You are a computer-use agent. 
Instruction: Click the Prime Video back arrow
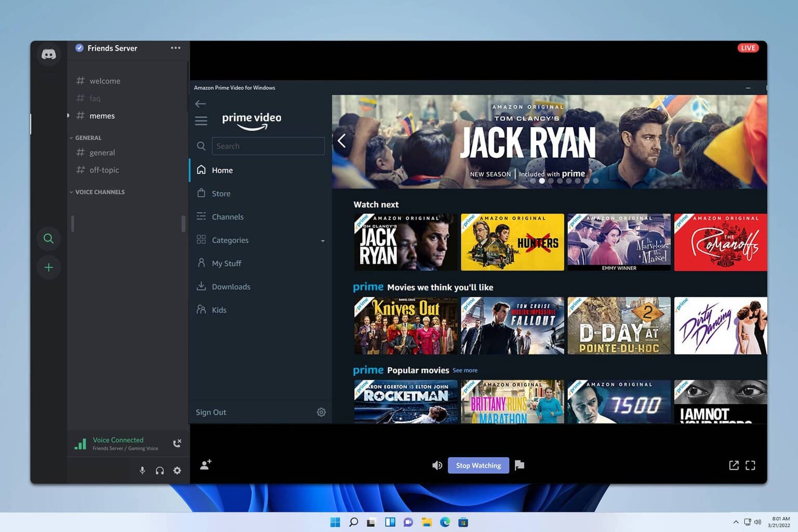[201, 103]
